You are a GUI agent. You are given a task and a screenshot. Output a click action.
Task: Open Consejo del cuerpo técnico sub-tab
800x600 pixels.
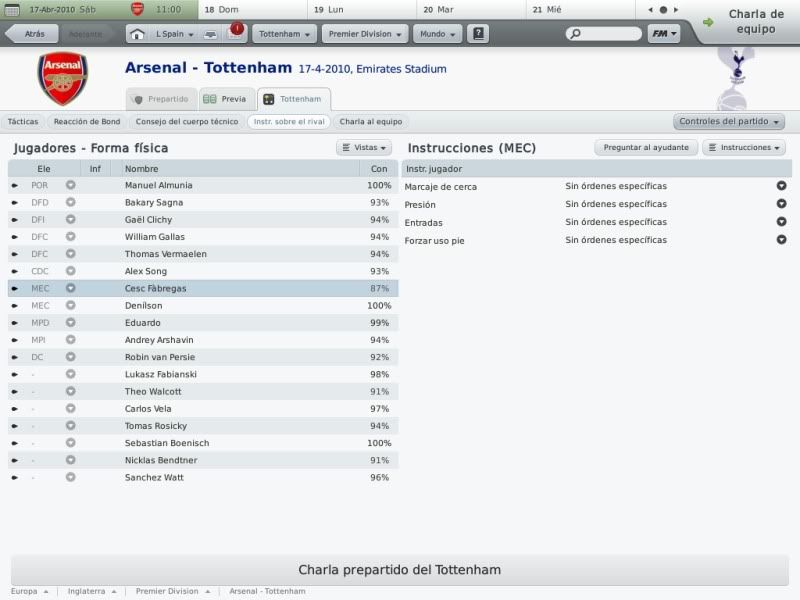click(187, 121)
